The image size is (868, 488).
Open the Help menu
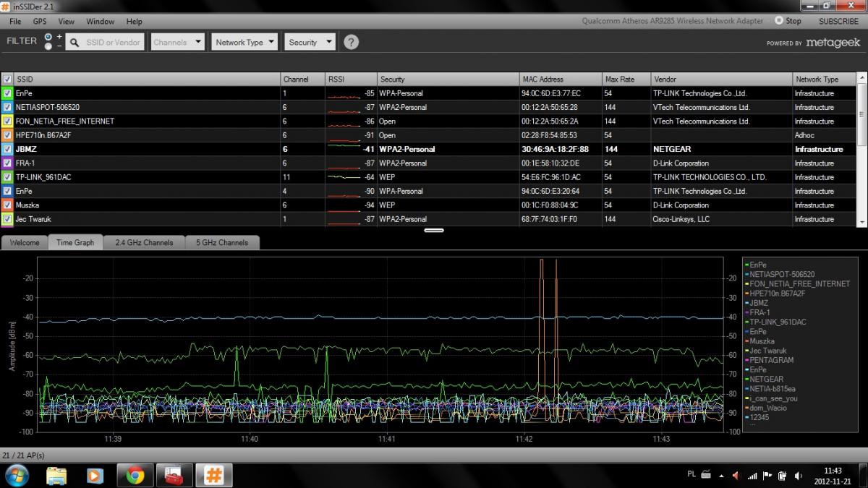[134, 22]
